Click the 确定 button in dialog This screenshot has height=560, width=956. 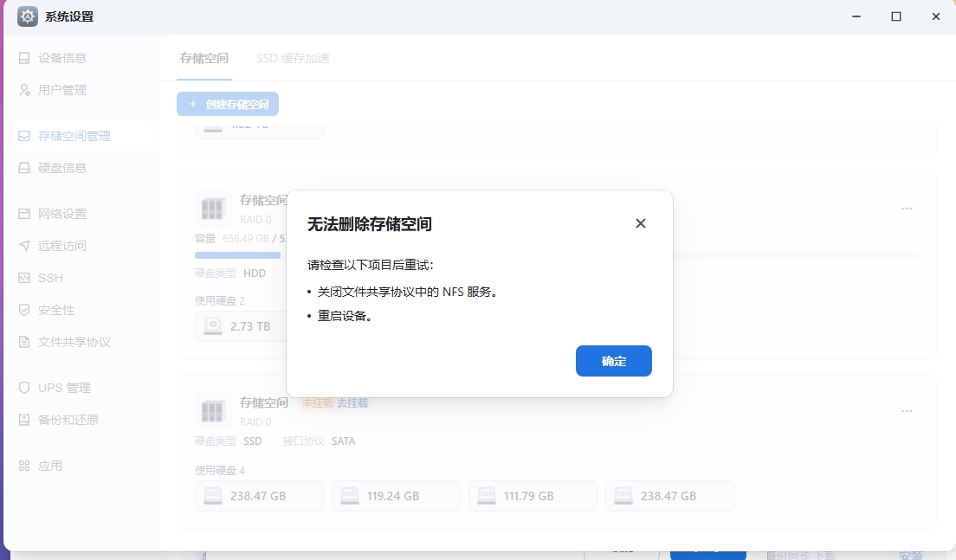click(x=613, y=361)
